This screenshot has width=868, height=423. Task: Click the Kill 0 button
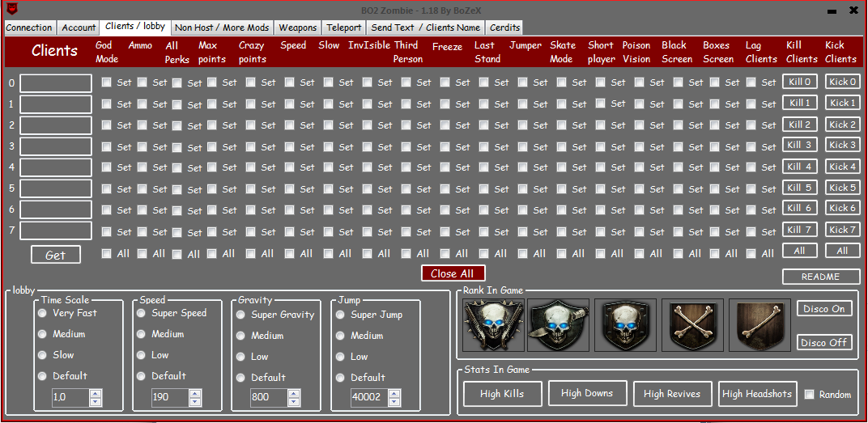800,82
